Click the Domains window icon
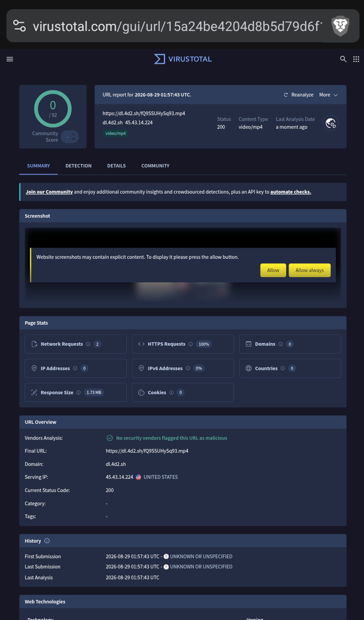 pyautogui.click(x=249, y=344)
